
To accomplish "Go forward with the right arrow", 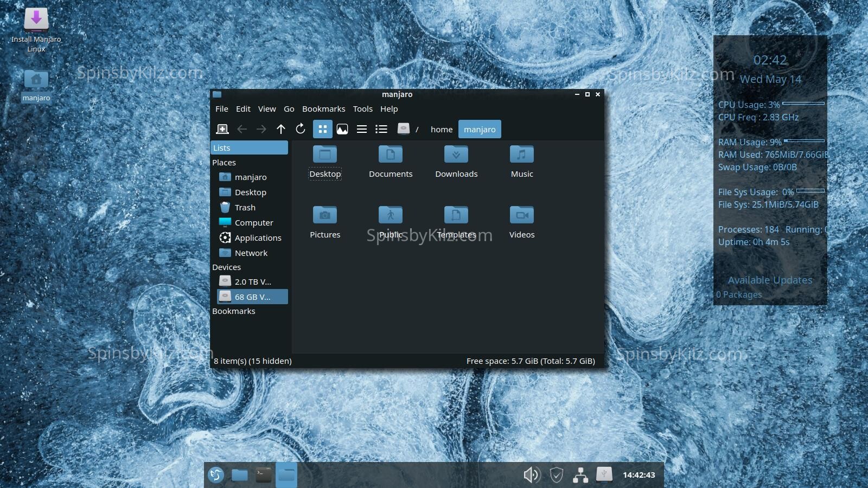I will click(x=261, y=129).
